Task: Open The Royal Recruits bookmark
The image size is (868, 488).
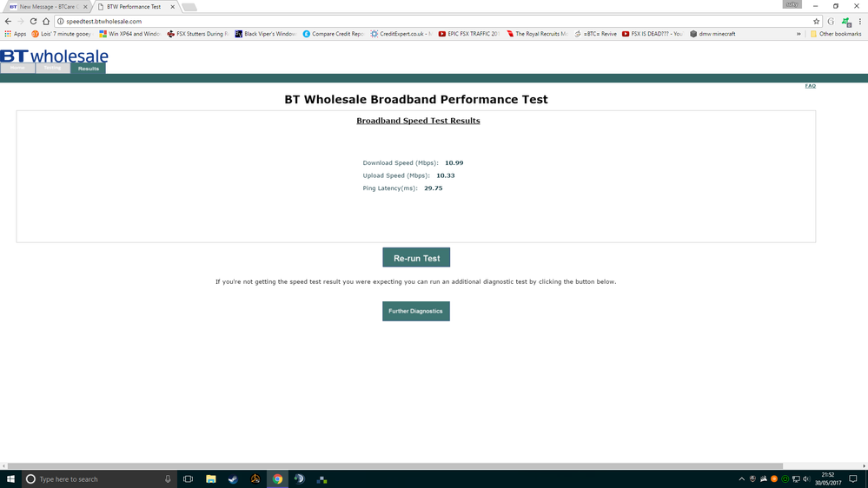Action: tap(537, 34)
